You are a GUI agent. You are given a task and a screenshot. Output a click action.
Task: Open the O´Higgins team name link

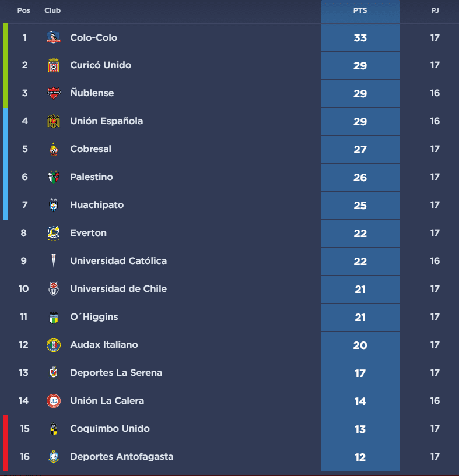[x=94, y=316]
